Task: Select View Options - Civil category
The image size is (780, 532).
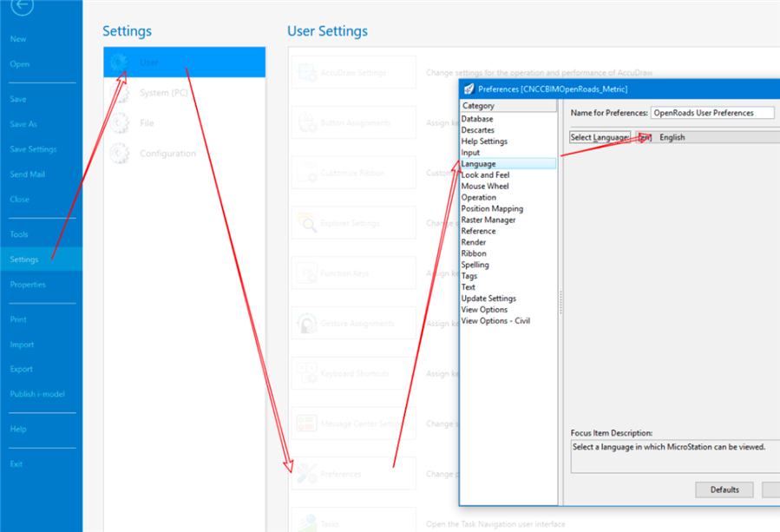Action: point(495,320)
